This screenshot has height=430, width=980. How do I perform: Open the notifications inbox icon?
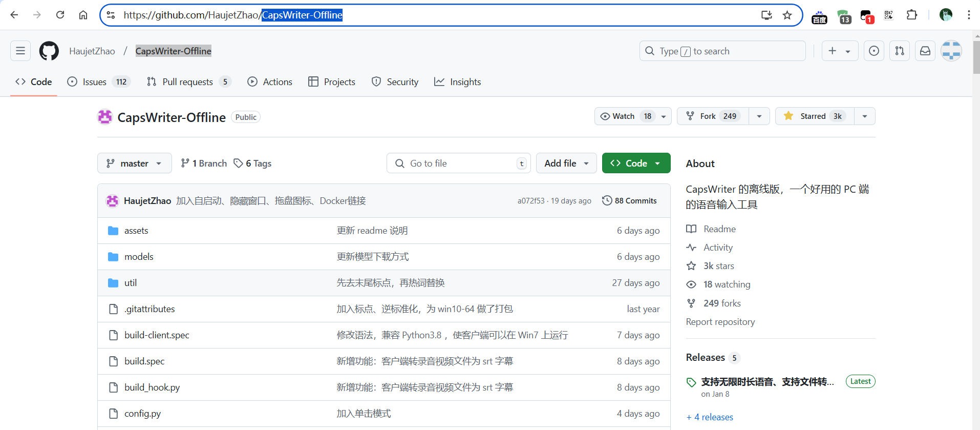(925, 51)
